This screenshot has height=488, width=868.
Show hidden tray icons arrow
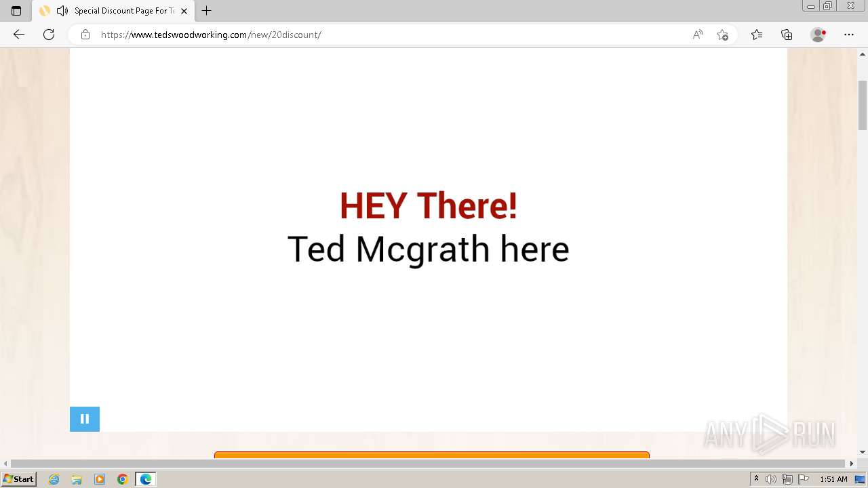(x=757, y=479)
